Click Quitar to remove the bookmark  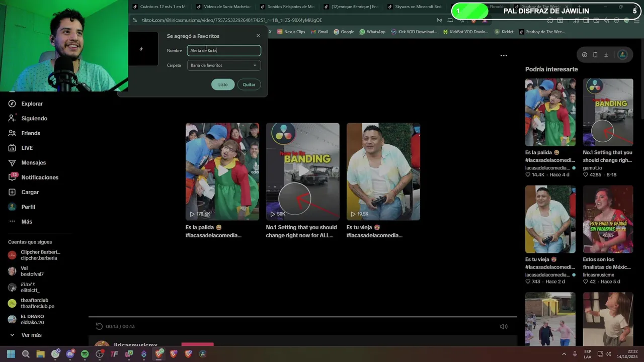click(249, 84)
